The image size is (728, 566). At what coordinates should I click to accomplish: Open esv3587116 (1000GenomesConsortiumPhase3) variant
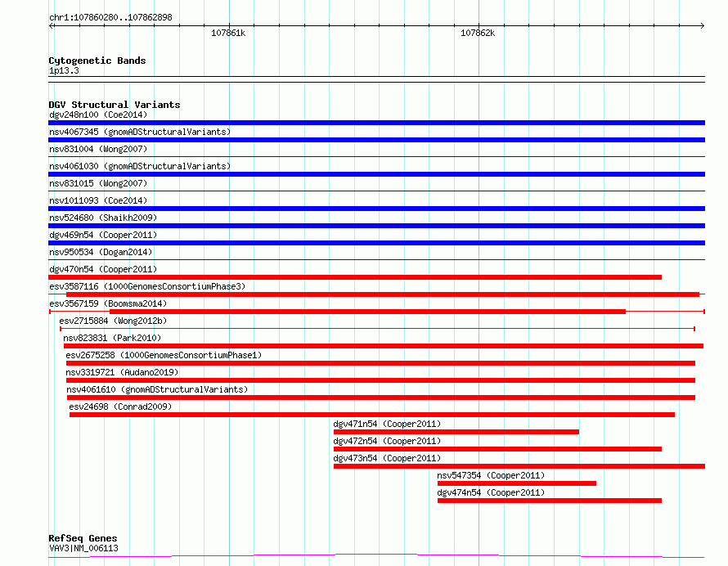(x=147, y=286)
